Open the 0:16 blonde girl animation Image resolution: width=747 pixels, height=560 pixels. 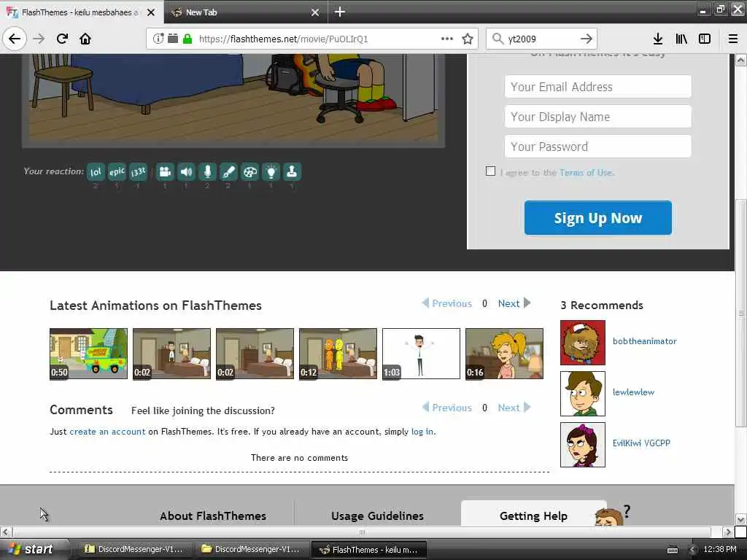tap(504, 354)
